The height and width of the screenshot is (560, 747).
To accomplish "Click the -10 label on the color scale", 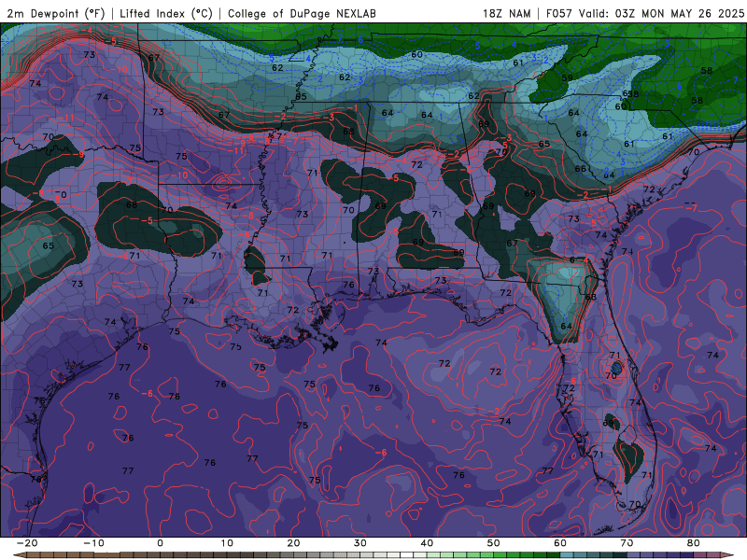I will point(93,543).
